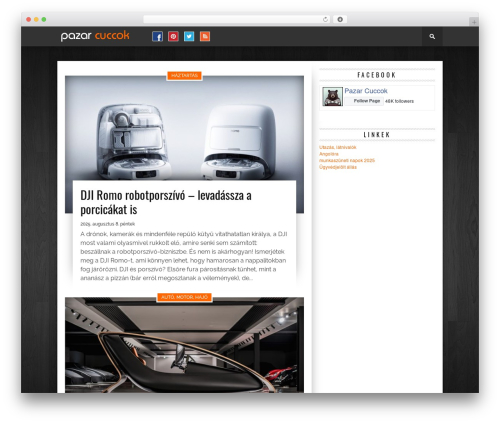Click the concept car article image
Viewport: 500px width, 423px height.
[184, 345]
